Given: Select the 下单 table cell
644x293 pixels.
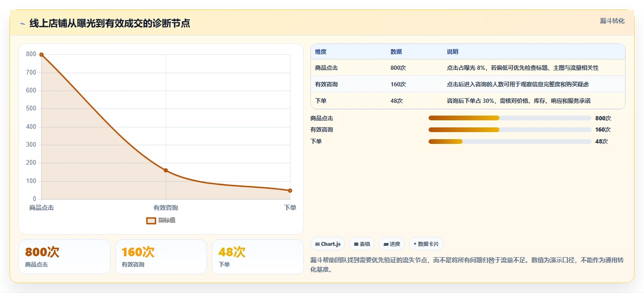Looking at the screenshot, I should pyautogui.click(x=321, y=101).
